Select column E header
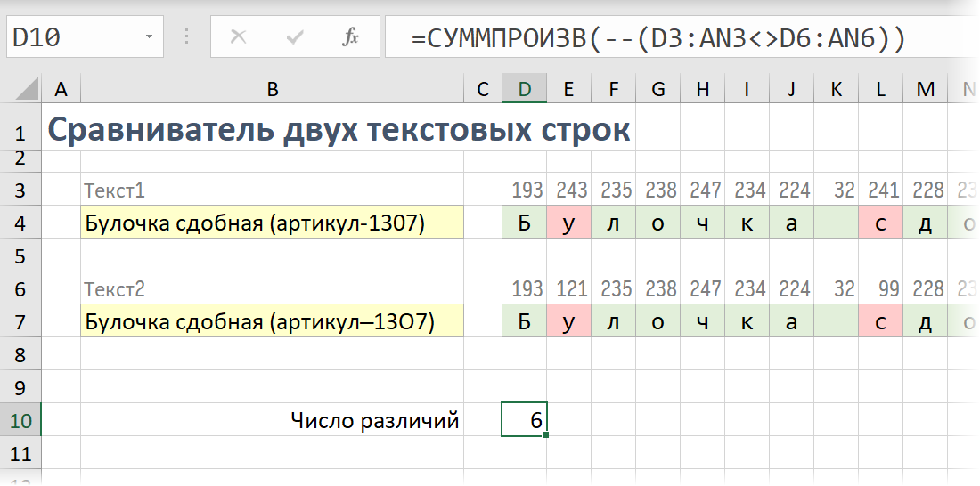980x486 pixels. [568, 89]
